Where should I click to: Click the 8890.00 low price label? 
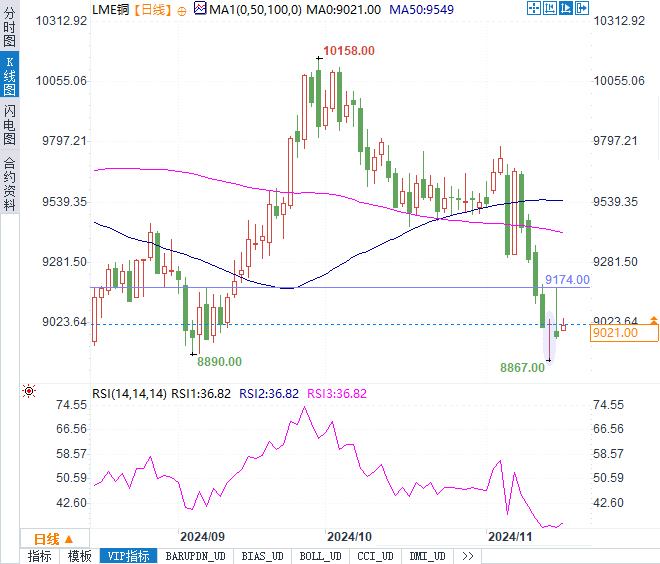point(219,362)
